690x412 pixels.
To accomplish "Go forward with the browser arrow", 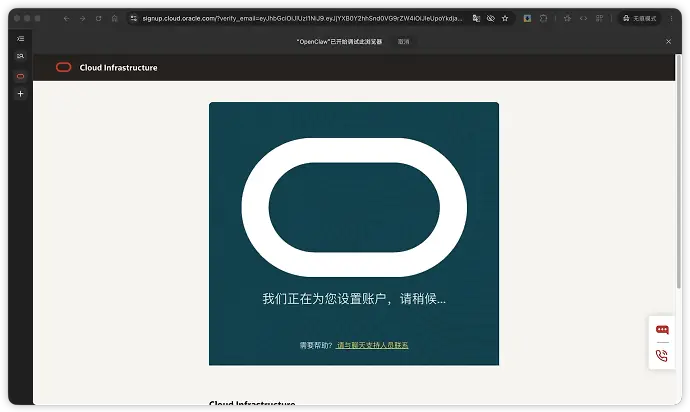I will (x=83, y=18).
